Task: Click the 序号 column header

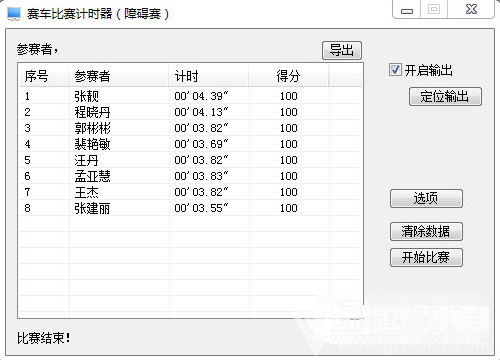Action: 44,76
